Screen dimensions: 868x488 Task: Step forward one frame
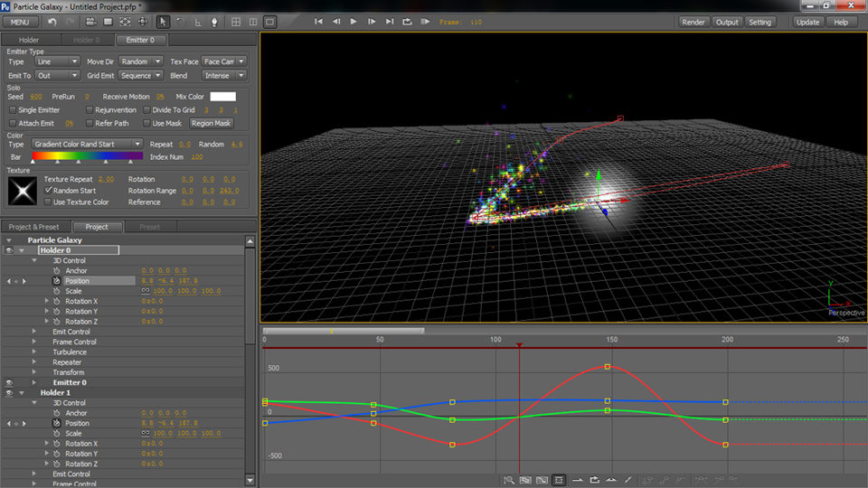click(372, 22)
